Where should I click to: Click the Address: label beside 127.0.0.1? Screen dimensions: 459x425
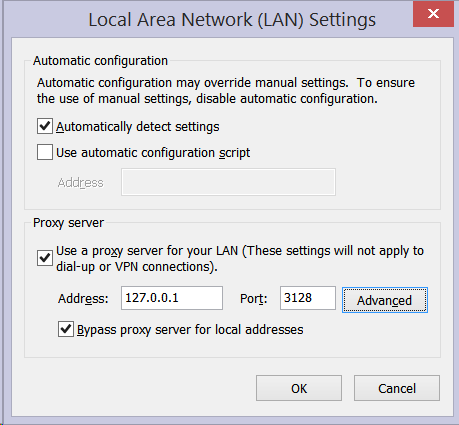(x=83, y=298)
